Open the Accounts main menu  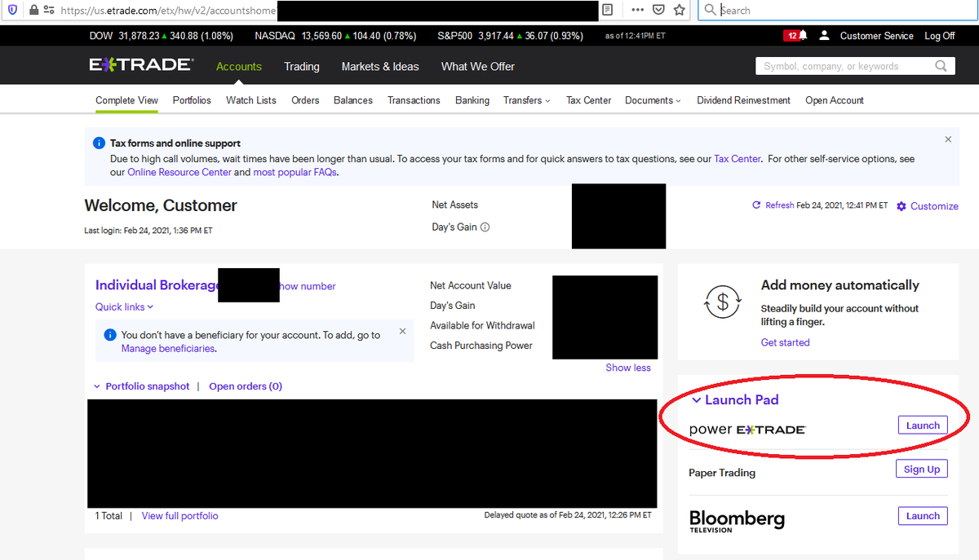(239, 66)
